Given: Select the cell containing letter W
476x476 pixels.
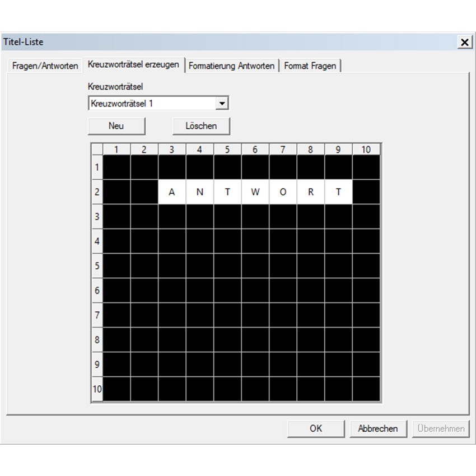Looking at the screenshot, I should tap(255, 192).
